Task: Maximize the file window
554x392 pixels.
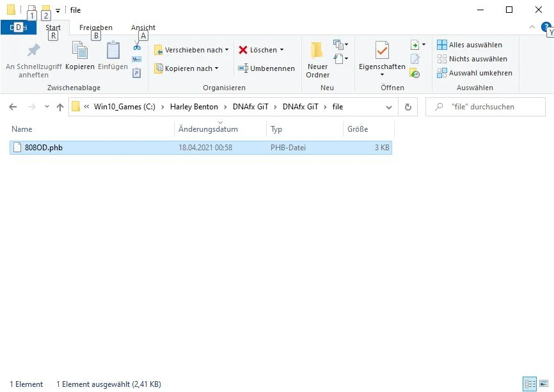Action: pyautogui.click(x=509, y=10)
